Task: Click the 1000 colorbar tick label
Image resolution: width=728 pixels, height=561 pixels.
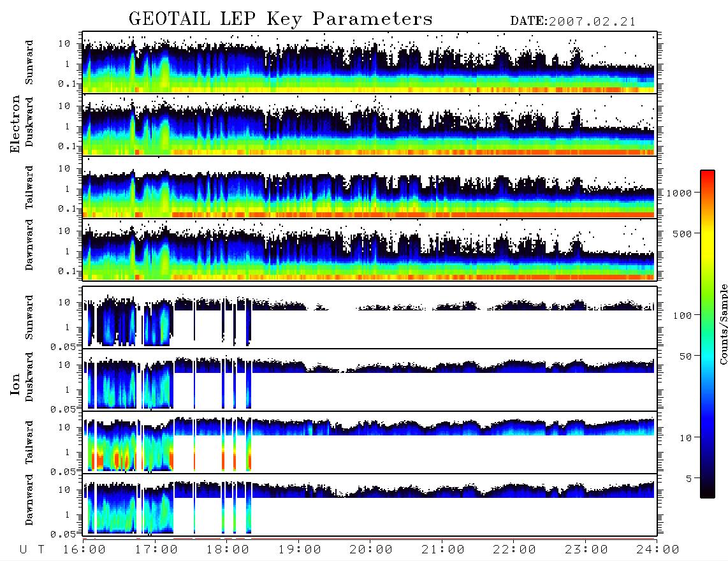Action: (680, 193)
